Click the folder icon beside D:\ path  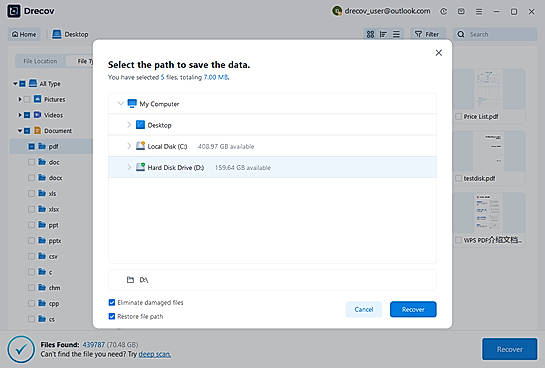[x=130, y=280]
